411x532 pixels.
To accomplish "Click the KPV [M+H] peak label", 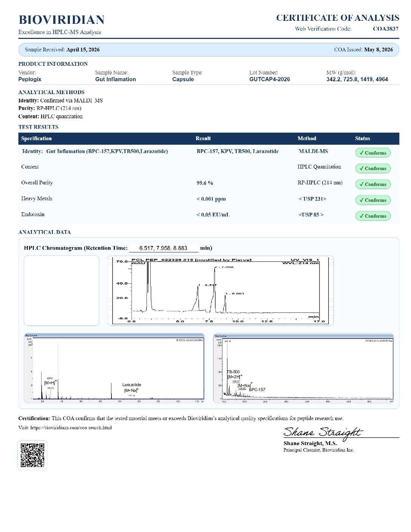I will (x=50, y=381).
